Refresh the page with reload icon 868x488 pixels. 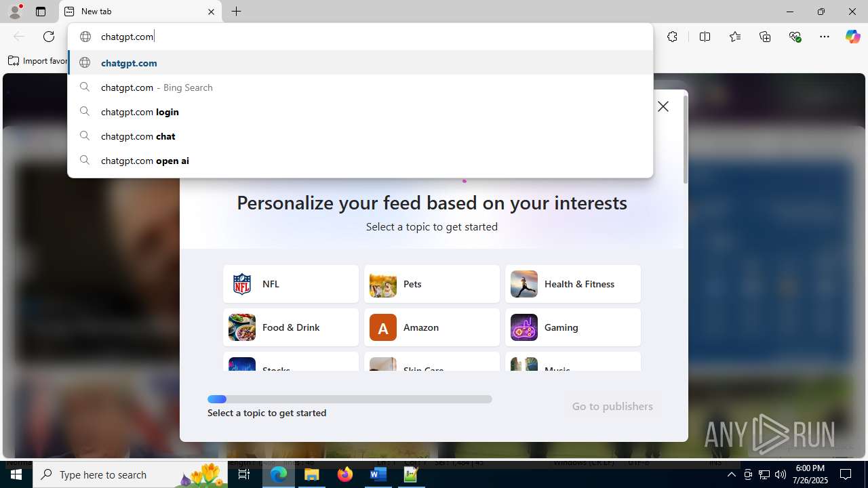point(49,37)
